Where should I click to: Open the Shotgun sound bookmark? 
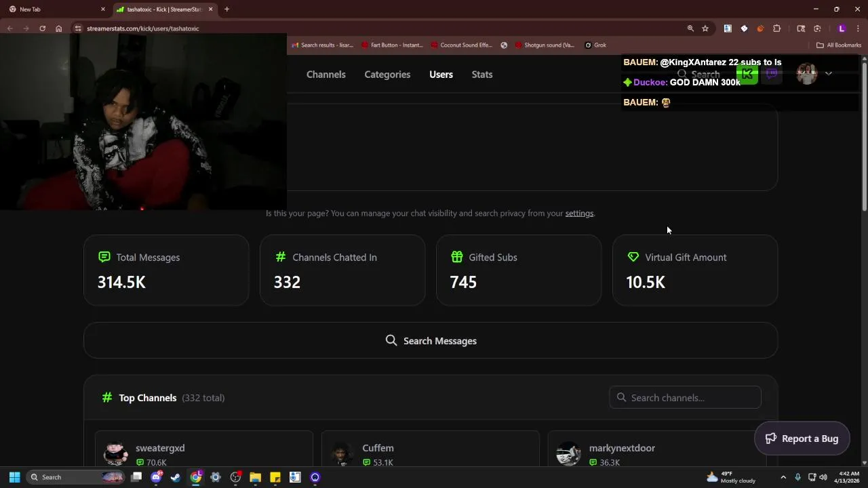545,45
